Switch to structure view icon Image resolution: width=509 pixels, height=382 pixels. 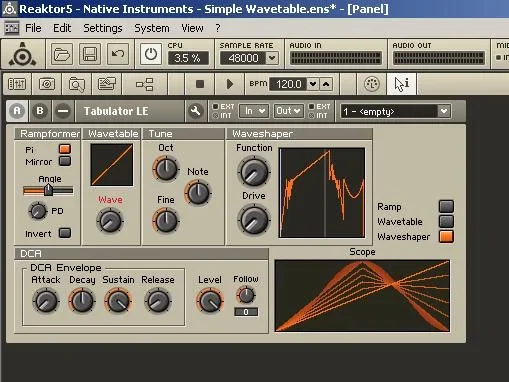click(x=145, y=84)
